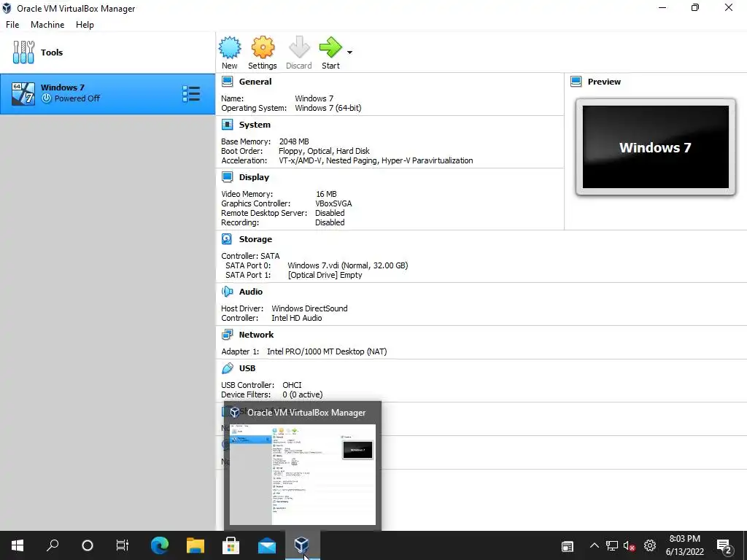Click the General section icon
Viewport: 747px width, 560px height.
(228, 82)
